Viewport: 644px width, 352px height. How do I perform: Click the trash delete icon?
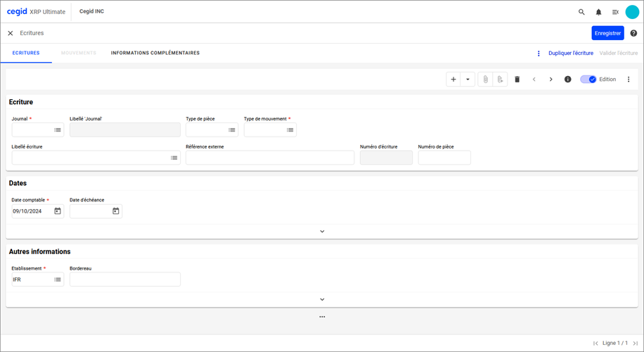point(517,80)
